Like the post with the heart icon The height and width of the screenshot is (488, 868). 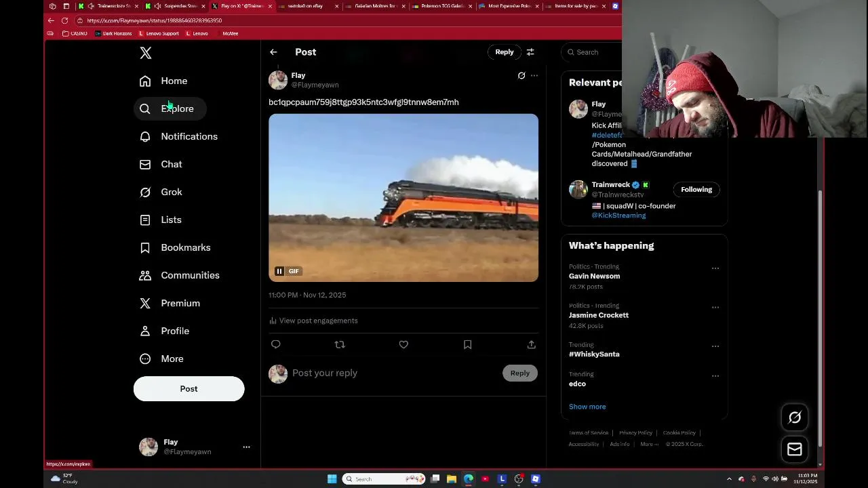[403, 344]
